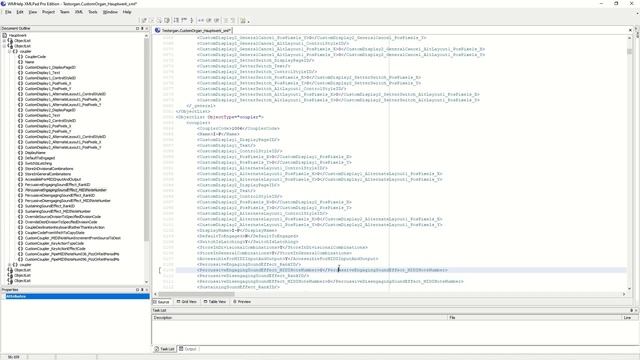Select CouplerCodeFromWhichToCopyState in the outline
The height and width of the screenshot is (360, 640).
(x=55, y=233)
